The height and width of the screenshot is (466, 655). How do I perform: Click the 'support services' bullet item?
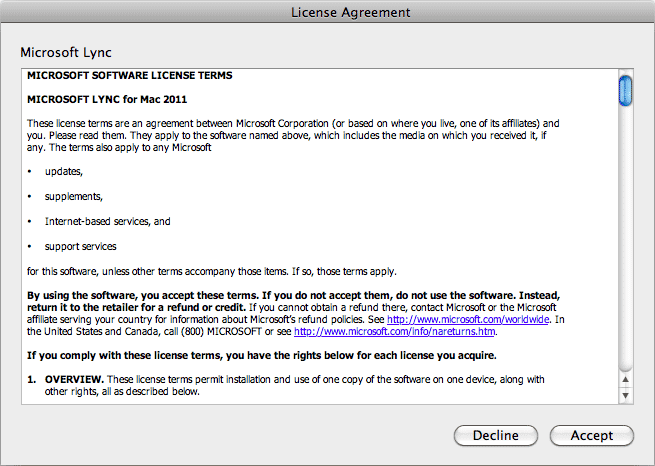coord(80,246)
